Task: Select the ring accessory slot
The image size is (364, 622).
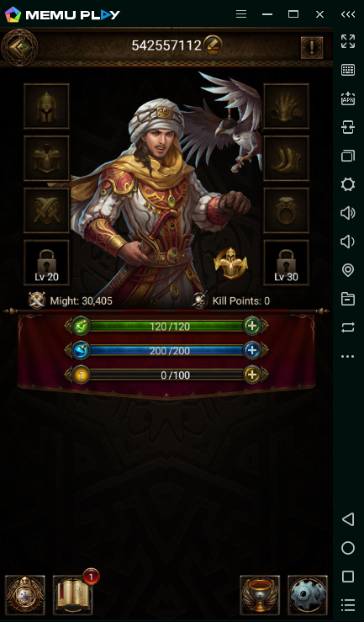Action: point(286,210)
